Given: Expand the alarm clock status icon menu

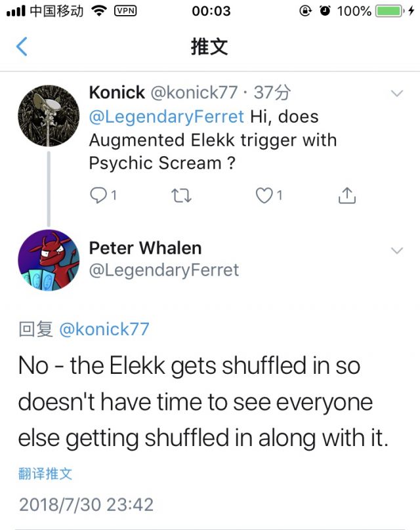Looking at the screenshot, I should point(325,10).
